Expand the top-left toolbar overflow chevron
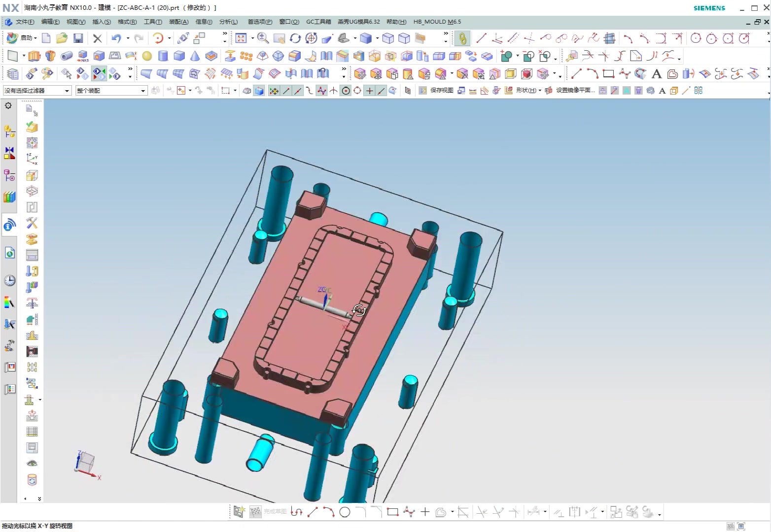 (x=225, y=34)
